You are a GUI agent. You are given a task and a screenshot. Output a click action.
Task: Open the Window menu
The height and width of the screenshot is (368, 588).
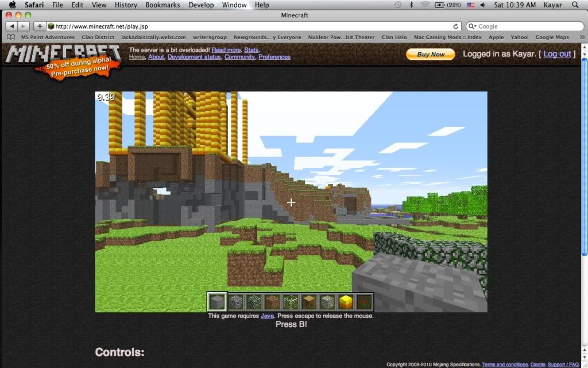(234, 5)
